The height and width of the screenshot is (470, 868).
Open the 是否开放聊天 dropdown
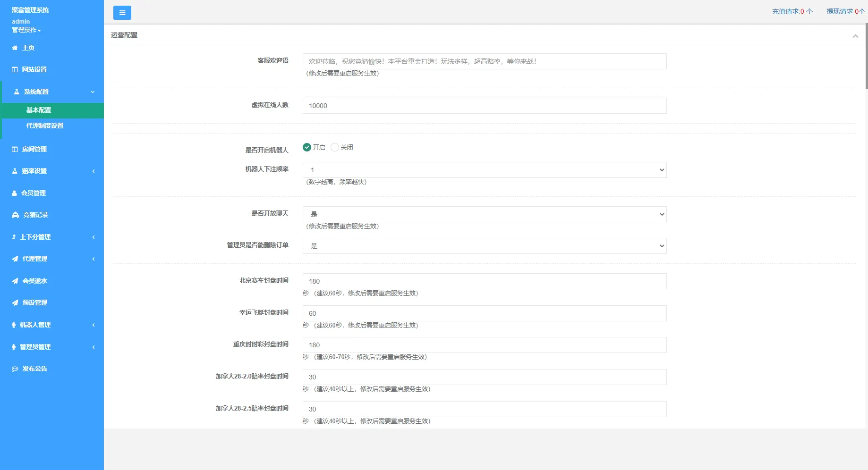point(484,214)
